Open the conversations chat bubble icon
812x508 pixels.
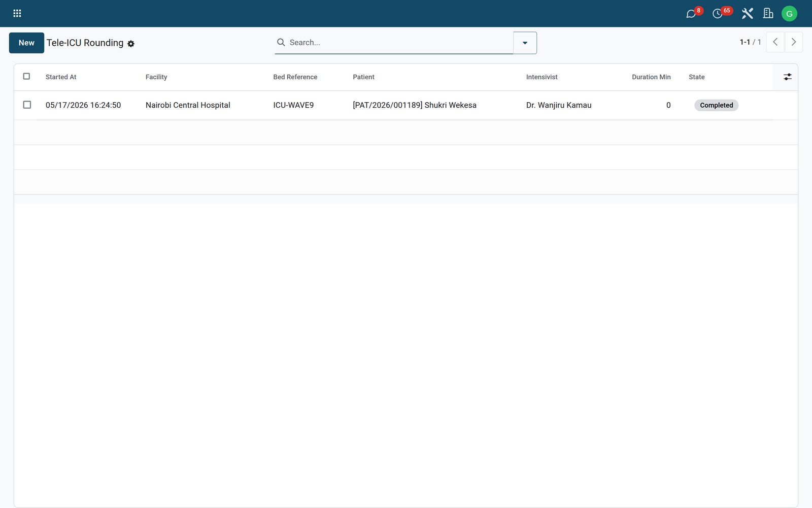(691, 14)
